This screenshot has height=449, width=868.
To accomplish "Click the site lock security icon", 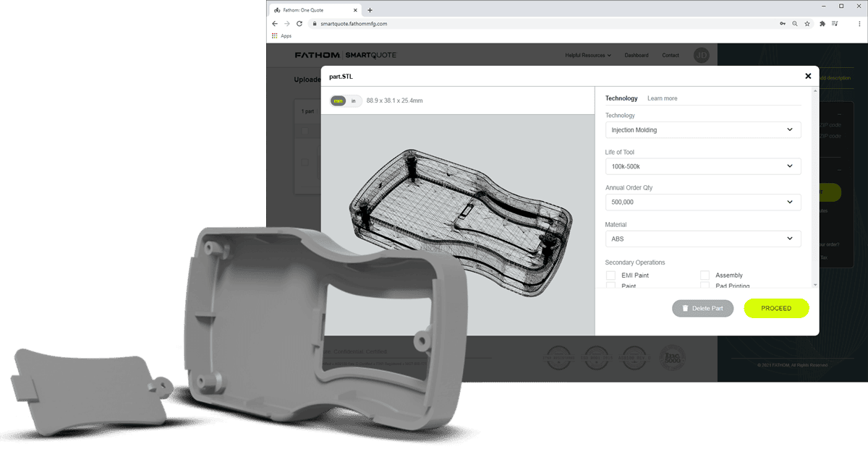I will point(315,24).
